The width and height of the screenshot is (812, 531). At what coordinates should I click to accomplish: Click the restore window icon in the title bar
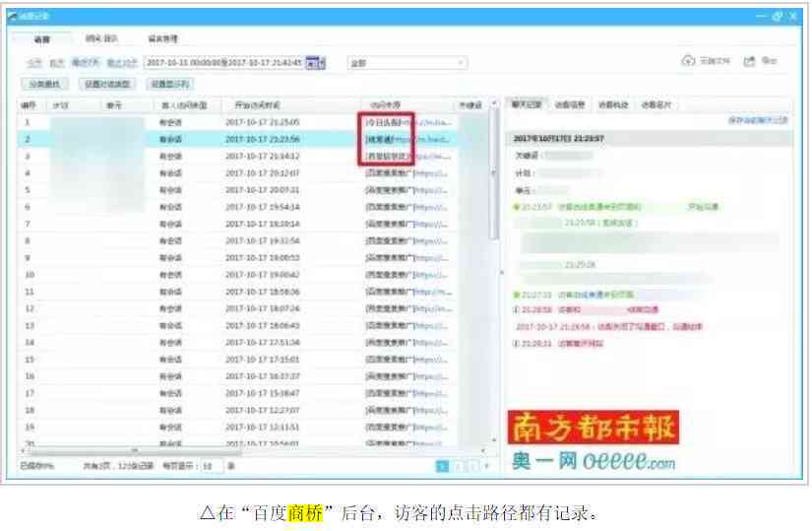coord(777,16)
